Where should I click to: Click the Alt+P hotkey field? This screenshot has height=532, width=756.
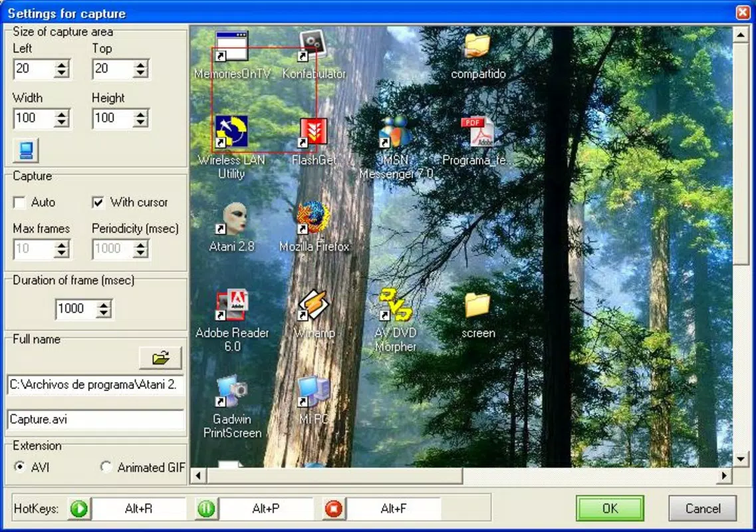[266, 508]
